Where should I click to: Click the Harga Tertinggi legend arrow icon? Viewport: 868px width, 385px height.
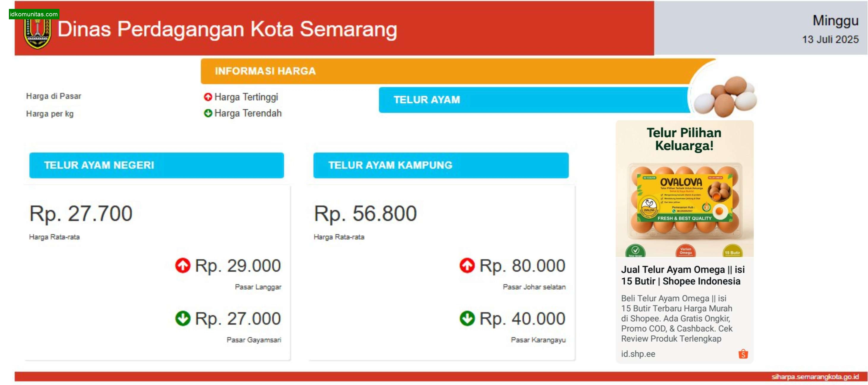[208, 97]
